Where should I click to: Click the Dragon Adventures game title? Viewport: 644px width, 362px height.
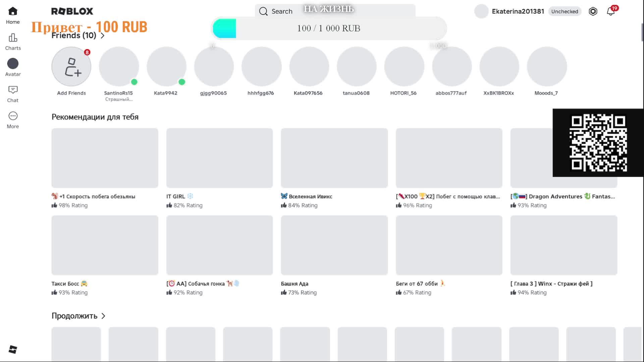[563, 196]
